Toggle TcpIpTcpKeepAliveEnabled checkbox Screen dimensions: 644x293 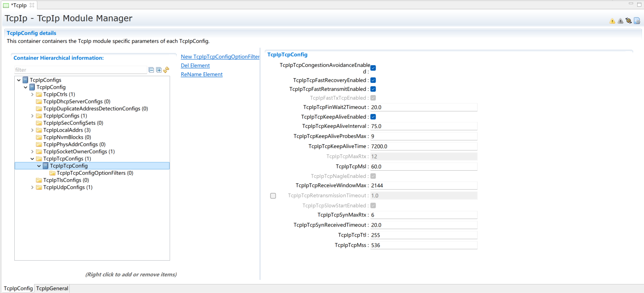coord(373,117)
